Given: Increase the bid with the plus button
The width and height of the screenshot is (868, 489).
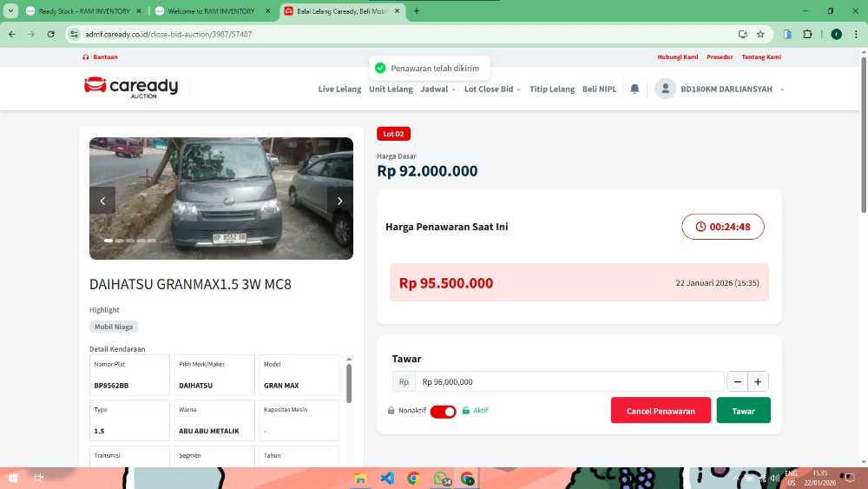Looking at the screenshot, I should pos(758,381).
